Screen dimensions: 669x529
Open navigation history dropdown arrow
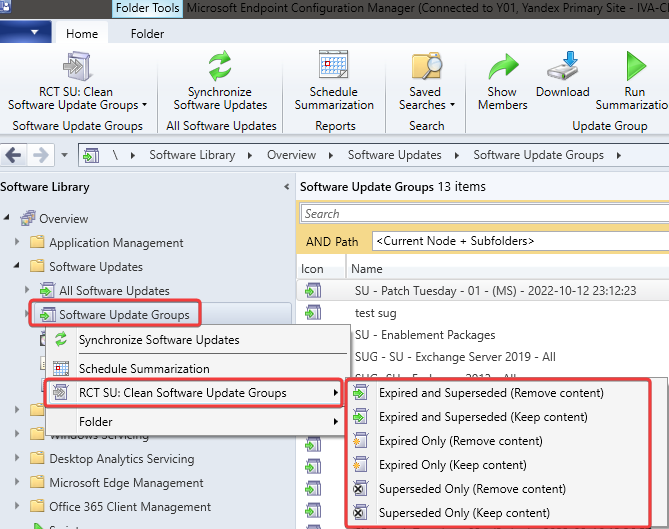64,155
